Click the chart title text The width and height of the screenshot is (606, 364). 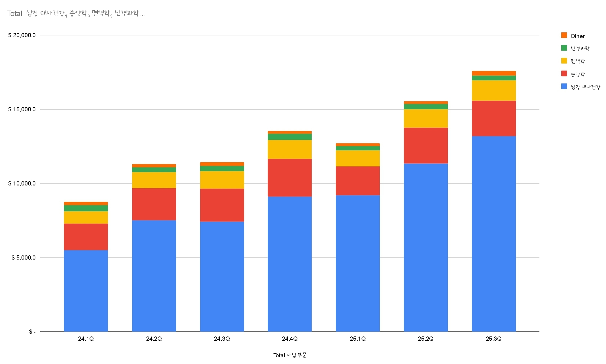(76, 13)
